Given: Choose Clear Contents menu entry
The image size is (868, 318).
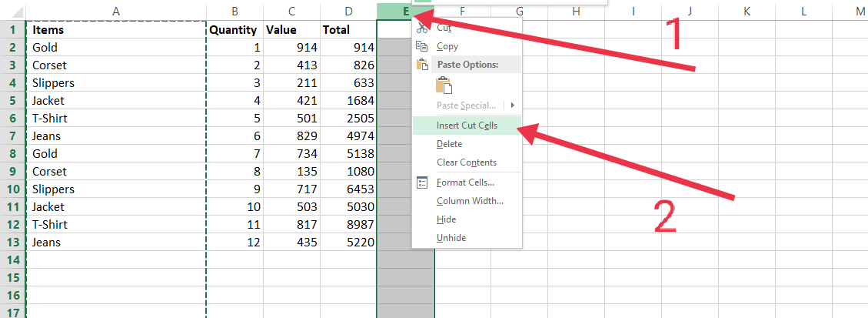Looking at the screenshot, I should [x=467, y=162].
